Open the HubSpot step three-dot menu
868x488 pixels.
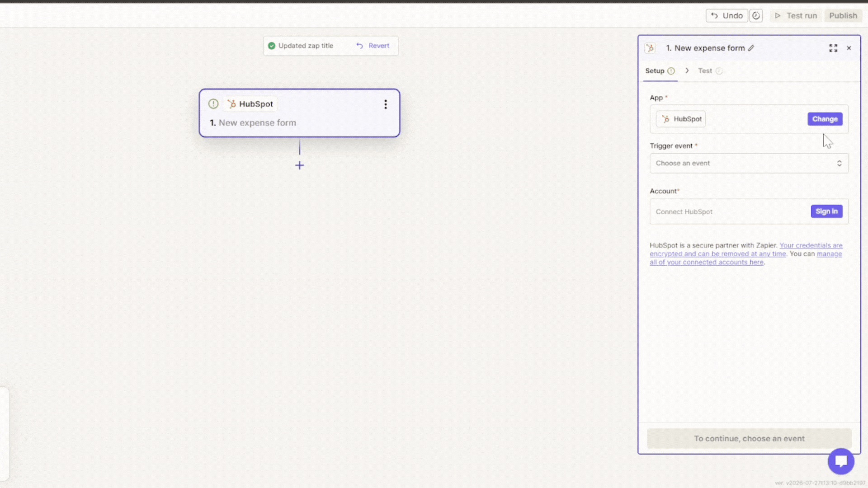(386, 104)
